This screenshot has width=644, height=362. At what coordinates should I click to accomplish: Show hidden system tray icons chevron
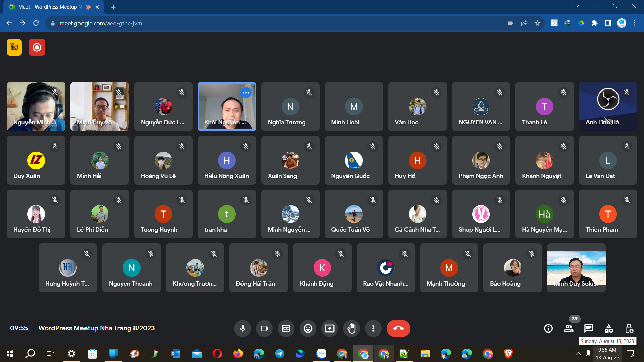pos(578,354)
